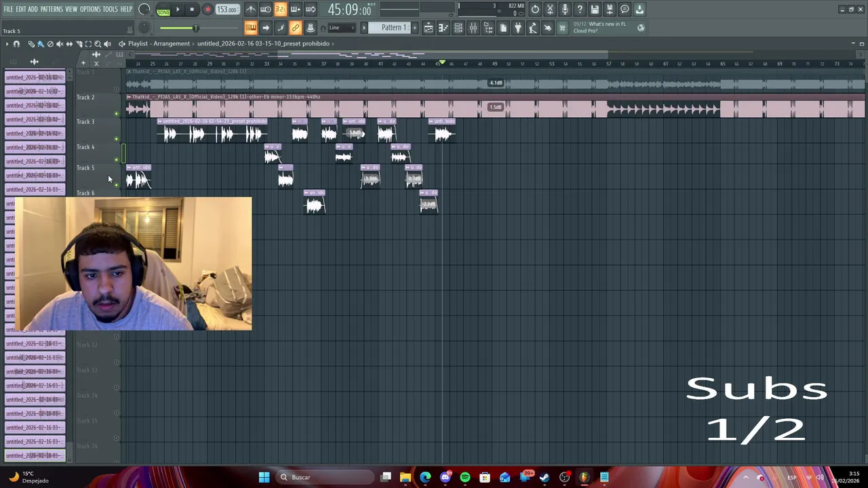Select the Slip tool in playlist

point(69,44)
